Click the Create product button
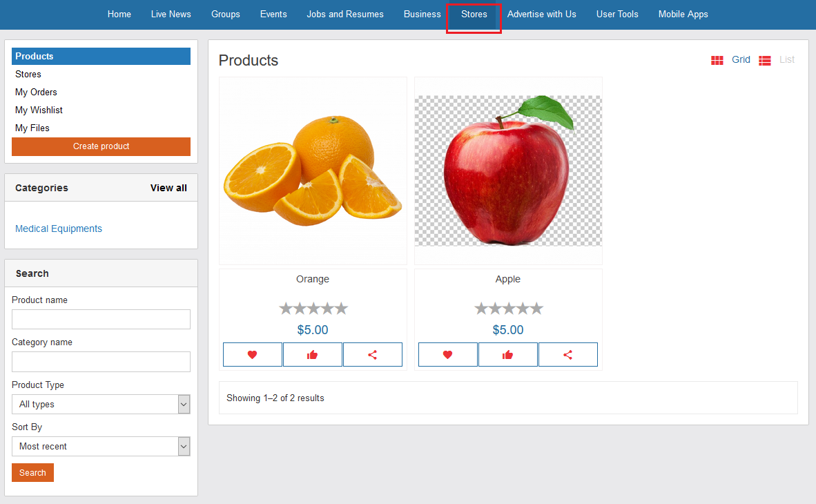Image resolution: width=816 pixels, height=504 pixels. (101, 146)
